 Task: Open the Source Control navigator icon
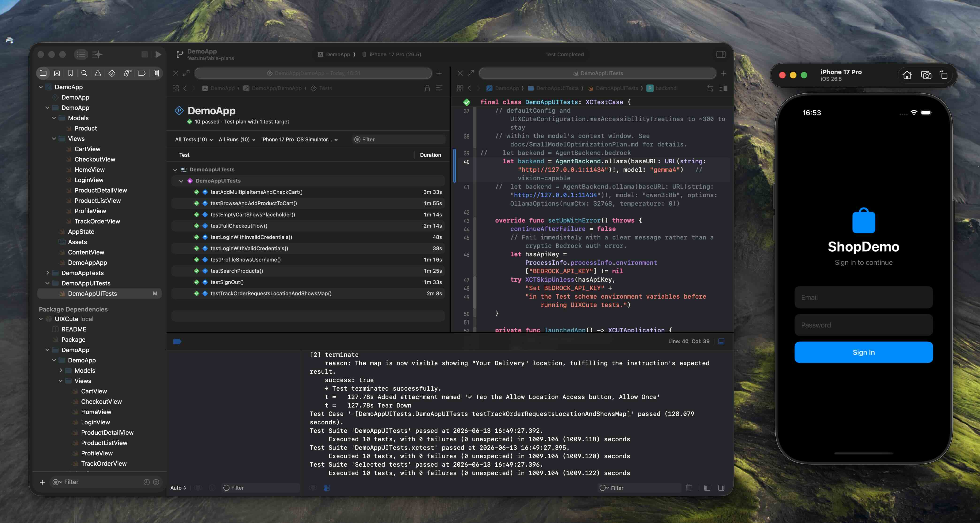[x=57, y=73]
